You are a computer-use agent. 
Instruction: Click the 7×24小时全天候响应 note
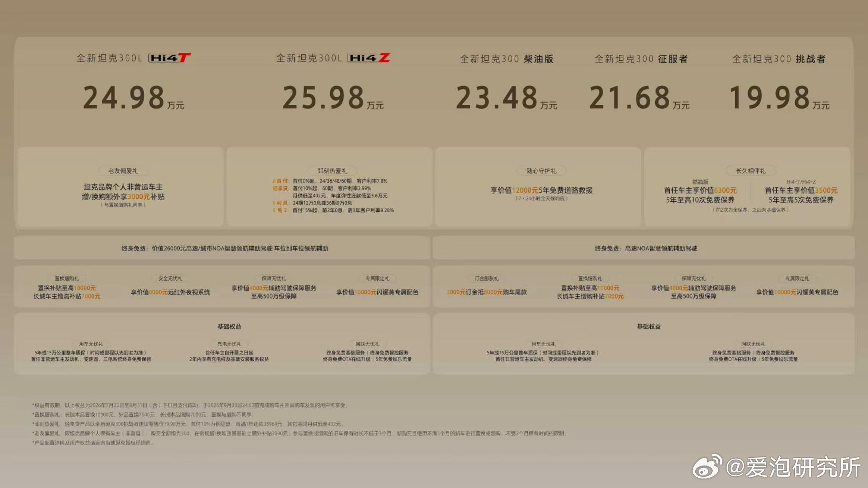(542, 199)
